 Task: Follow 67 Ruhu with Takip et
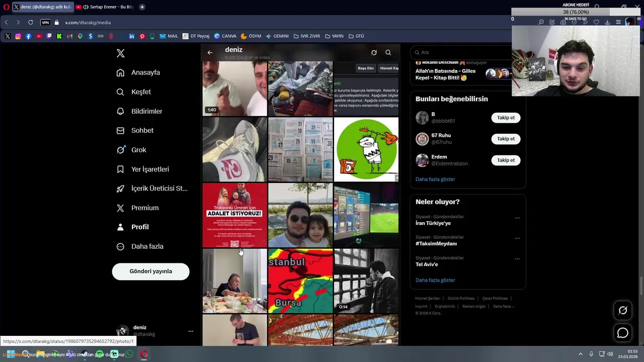click(506, 139)
